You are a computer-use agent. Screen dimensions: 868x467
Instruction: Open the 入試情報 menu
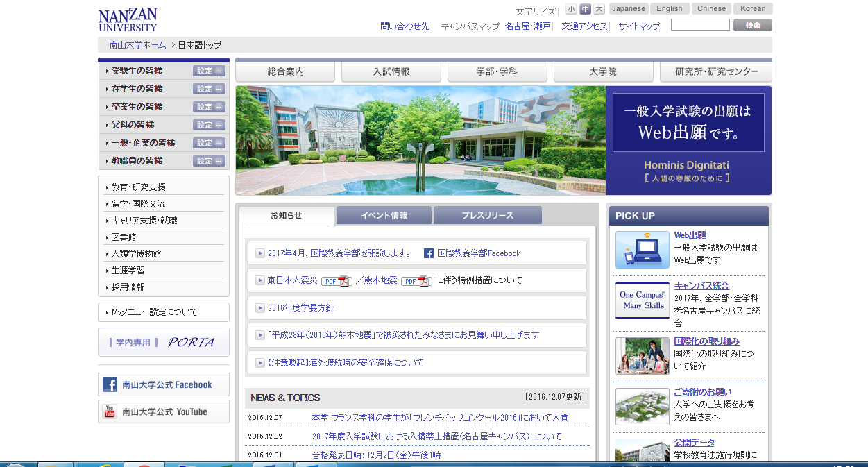pyautogui.click(x=391, y=71)
